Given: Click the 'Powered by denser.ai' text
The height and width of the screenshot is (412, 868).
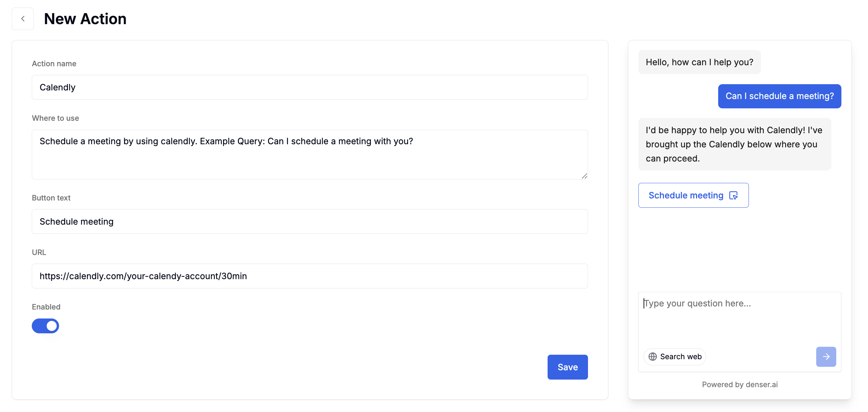Looking at the screenshot, I should tap(740, 384).
